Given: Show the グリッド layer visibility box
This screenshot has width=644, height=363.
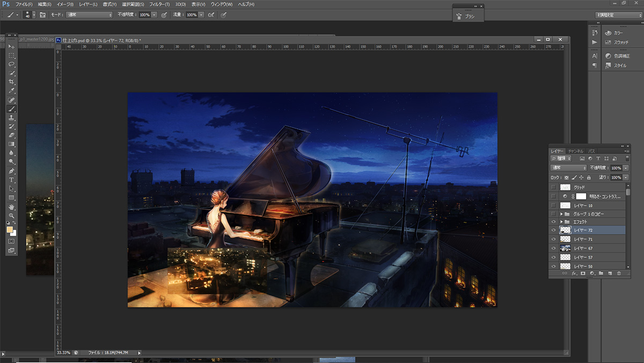Looking at the screenshot, I should 553,187.
